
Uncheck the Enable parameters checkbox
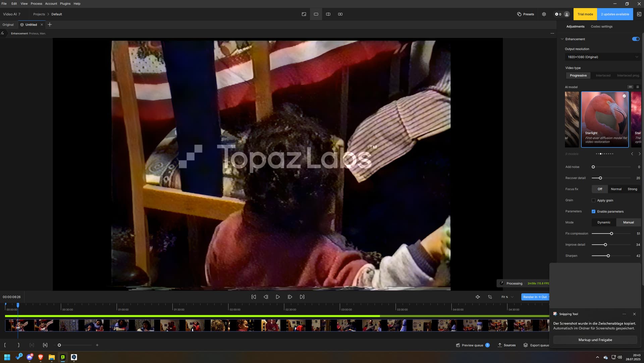[593, 211]
